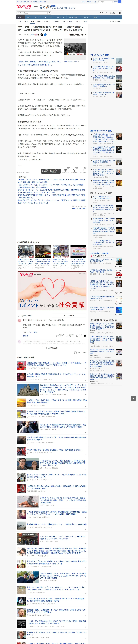Click the PayPay残高使えます badge

point(98,256)
